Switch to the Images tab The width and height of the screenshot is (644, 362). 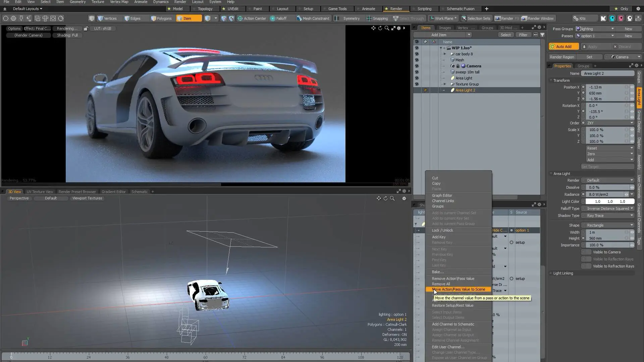point(445,28)
